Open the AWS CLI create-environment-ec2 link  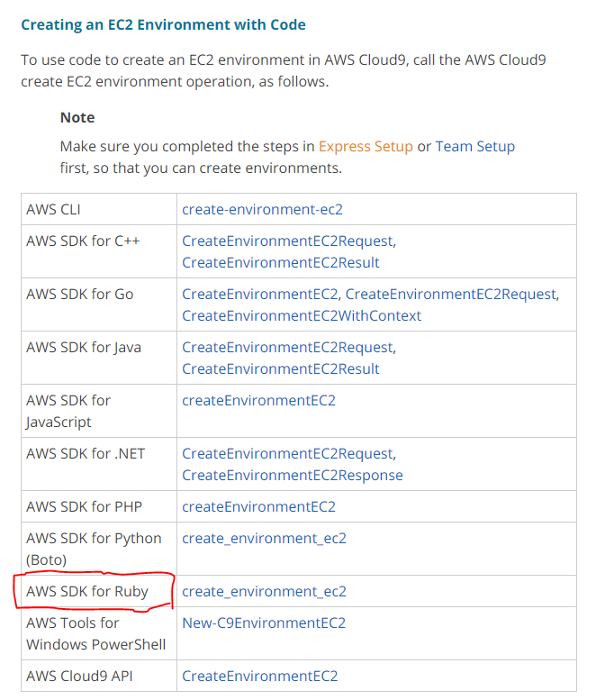(262, 209)
